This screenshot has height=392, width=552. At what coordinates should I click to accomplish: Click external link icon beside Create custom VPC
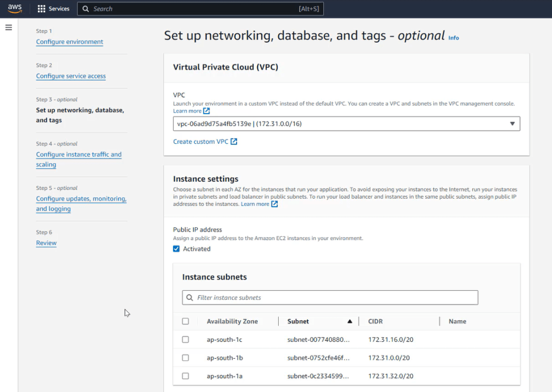pyautogui.click(x=234, y=142)
